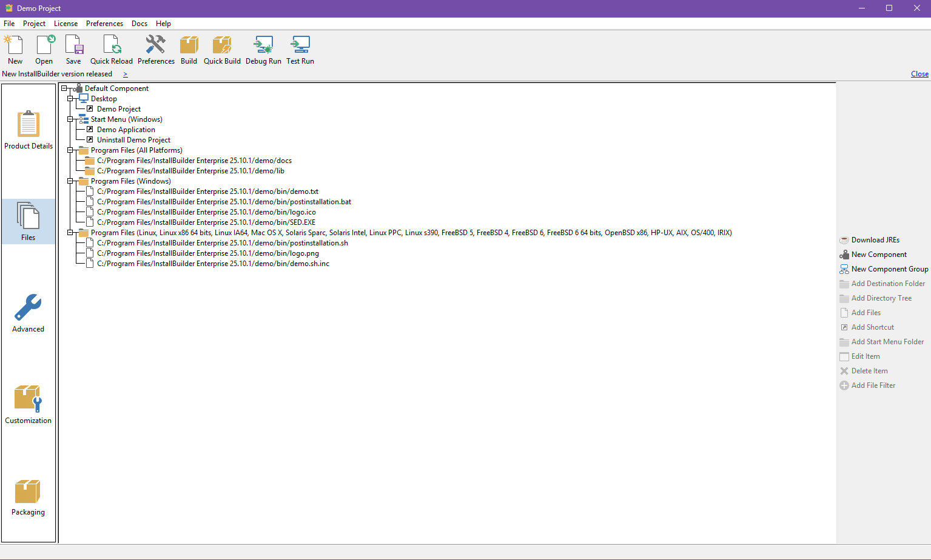Add a New Component
The image size is (931, 560).
pyautogui.click(x=873, y=255)
